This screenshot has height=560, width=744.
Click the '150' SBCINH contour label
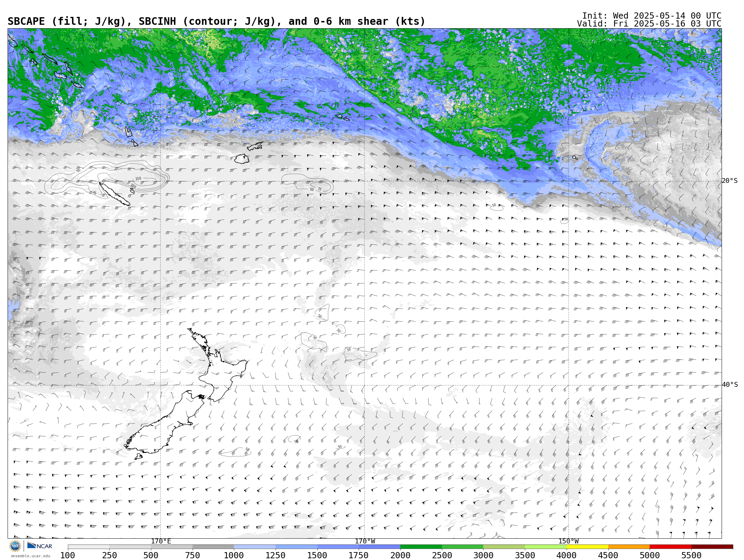pyautogui.click(x=138, y=179)
